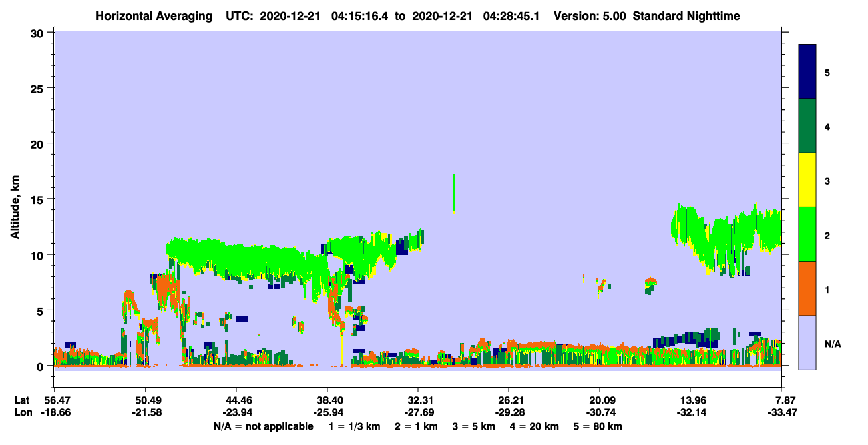Click the color bar label 'N/A'
The height and width of the screenshot is (445, 868).
[x=833, y=344]
